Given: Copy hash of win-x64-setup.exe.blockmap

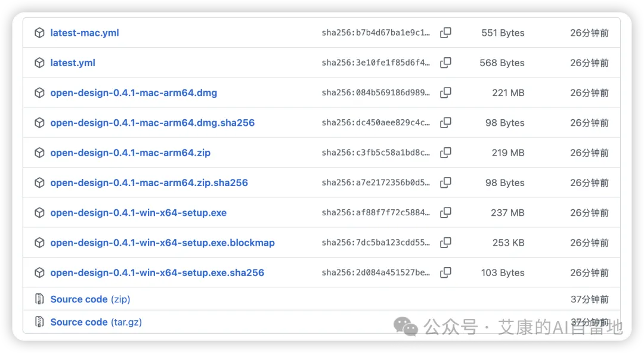Looking at the screenshot, I should 445,243.
